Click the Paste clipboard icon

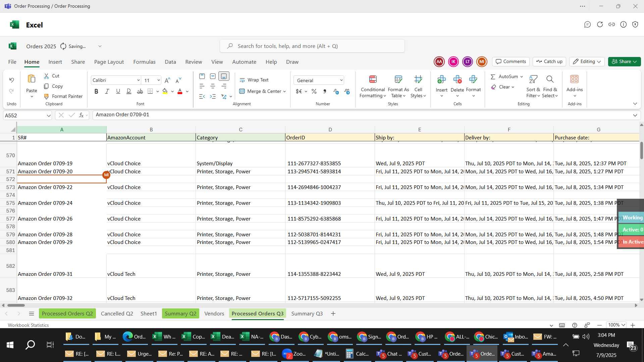click(32, 79)
